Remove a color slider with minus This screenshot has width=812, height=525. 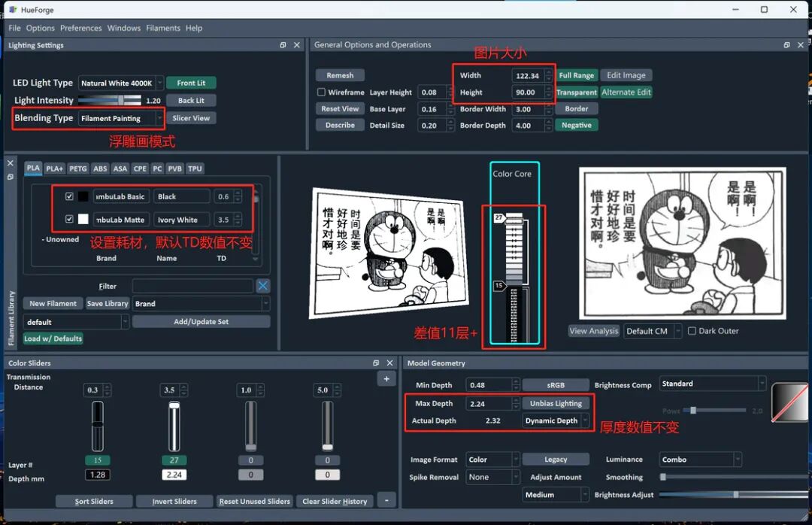pos(386,501)
